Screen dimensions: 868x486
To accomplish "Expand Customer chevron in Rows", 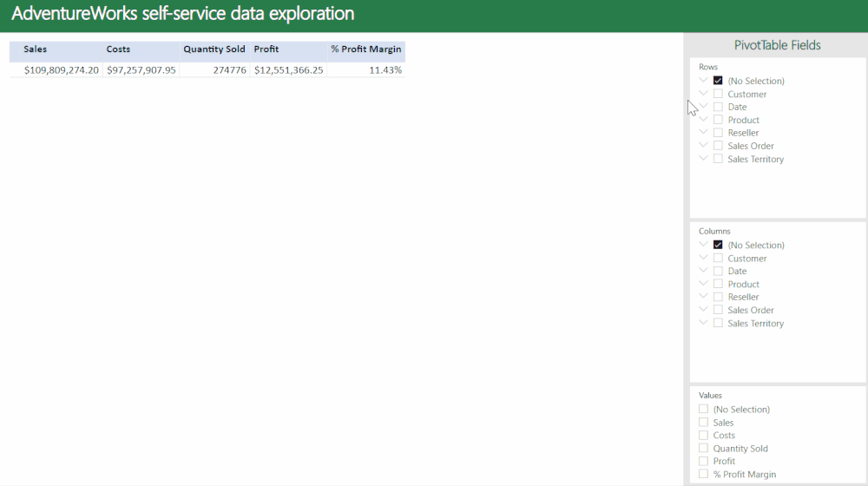I will point(704,94).
